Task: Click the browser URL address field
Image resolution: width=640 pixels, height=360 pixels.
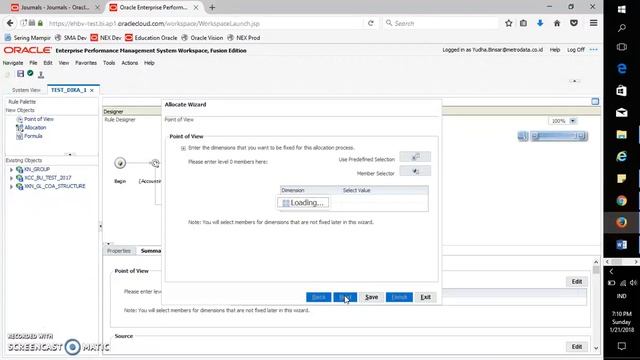Action: click(x=204, y=23)
